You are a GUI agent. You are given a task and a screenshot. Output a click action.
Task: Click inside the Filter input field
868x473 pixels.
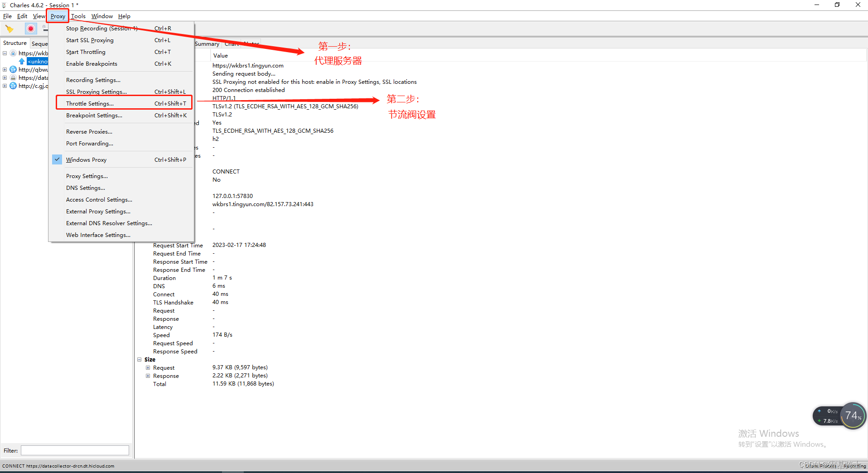74,450
